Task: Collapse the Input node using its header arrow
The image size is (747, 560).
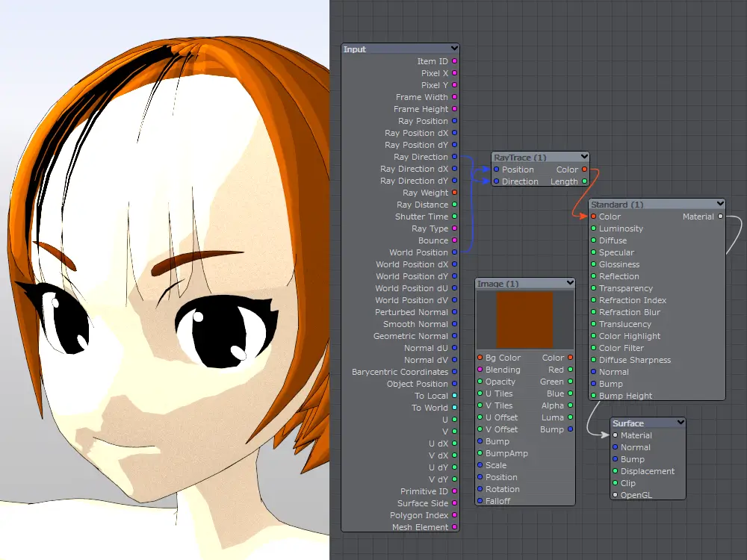Action: coord(454,49)
